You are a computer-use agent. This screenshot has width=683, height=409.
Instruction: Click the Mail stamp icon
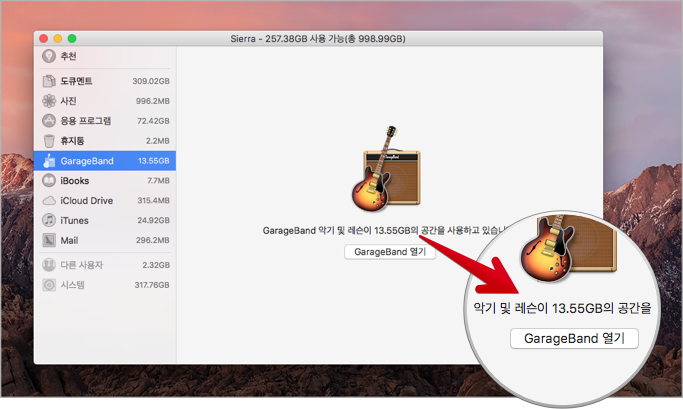pyautogui.click(x=49, y=240)
